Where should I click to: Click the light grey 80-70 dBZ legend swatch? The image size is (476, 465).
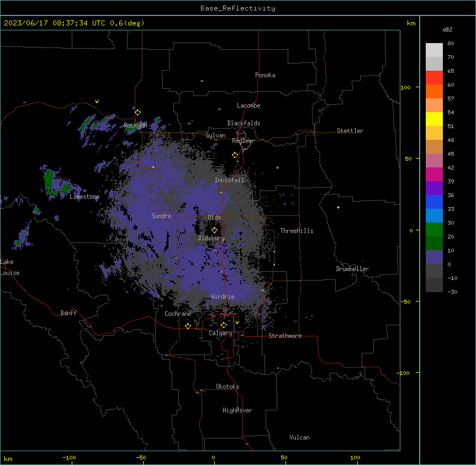click(x=434, y=50)
